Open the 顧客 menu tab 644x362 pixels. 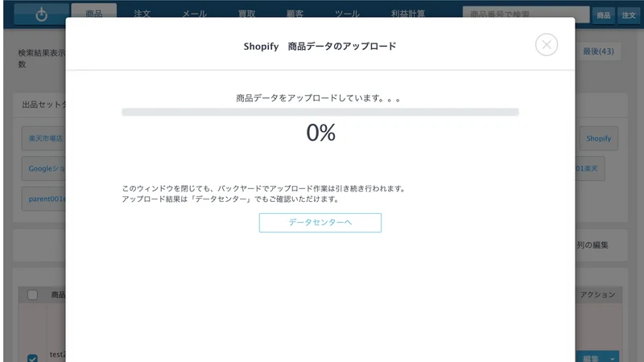click(x=295, y=12)
